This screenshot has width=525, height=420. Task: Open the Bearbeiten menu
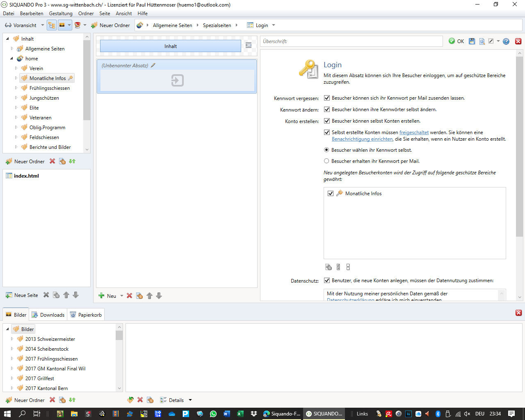(x=32, y=14)
